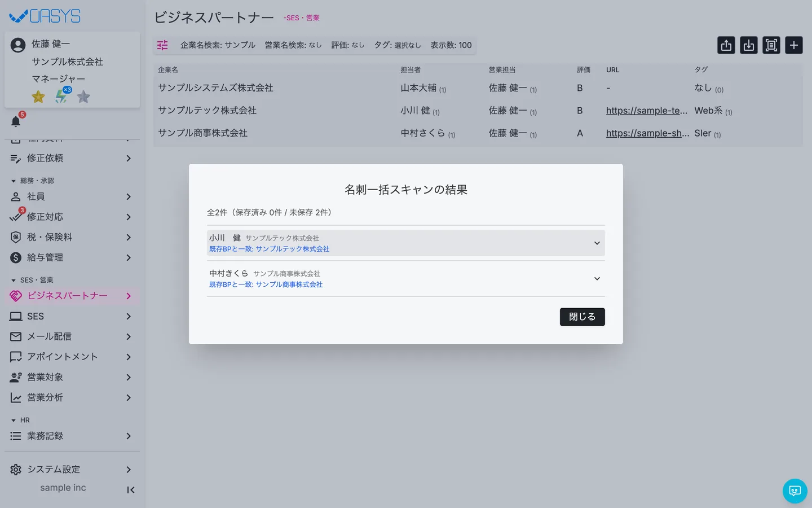
Task: Click the ビジネスパートナー handshake icon
Action: click(16, 296)
